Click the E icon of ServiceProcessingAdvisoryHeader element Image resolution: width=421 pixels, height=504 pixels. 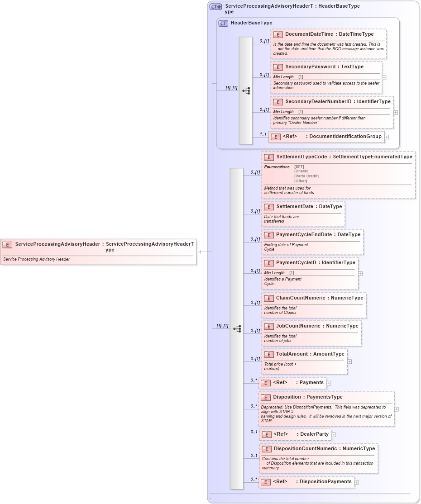[x=7, y=244]
